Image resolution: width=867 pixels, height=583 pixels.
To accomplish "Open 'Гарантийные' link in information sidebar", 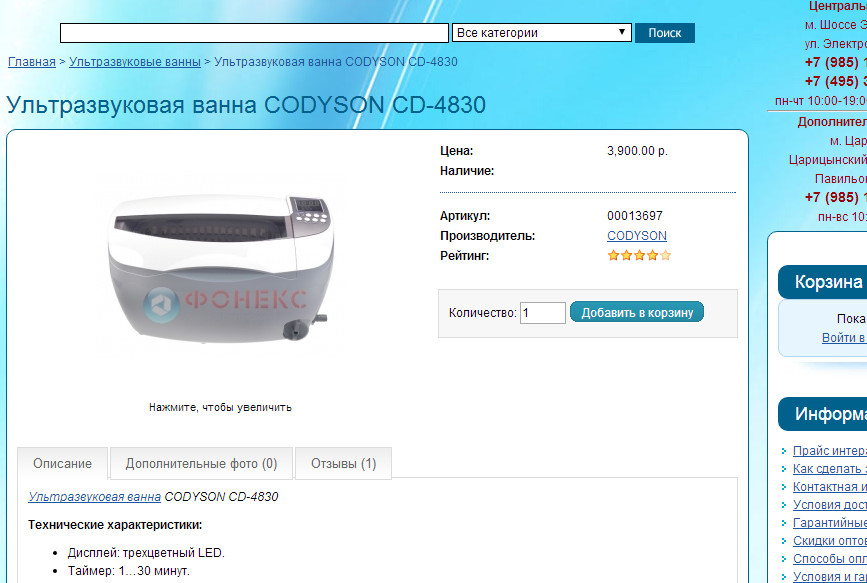I will (x=829, y=523).
